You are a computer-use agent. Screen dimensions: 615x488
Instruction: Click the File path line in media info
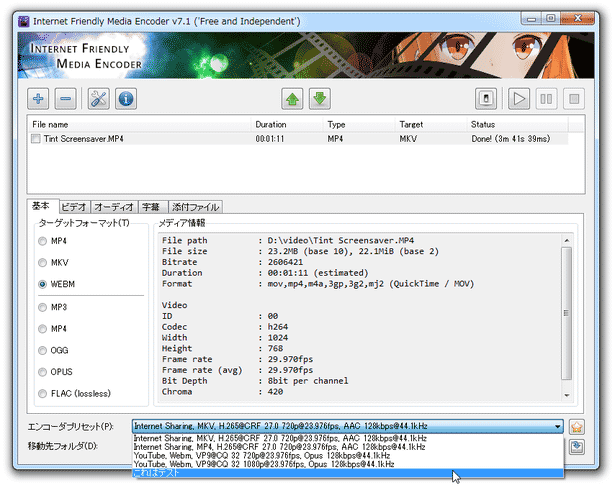pos(288,240)
